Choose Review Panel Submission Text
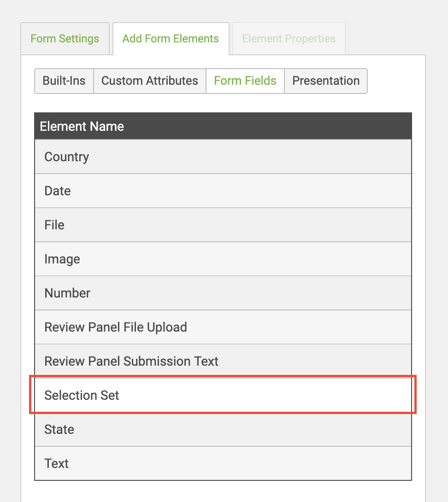The width and height of the screenshot is (448, 502). (131, 362)
